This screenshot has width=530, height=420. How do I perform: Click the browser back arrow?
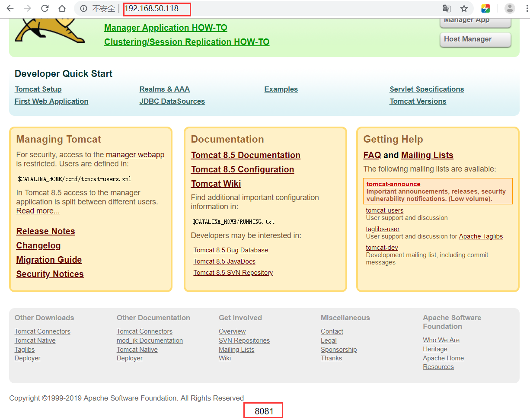pyautogui.click(x=10, y=8)
